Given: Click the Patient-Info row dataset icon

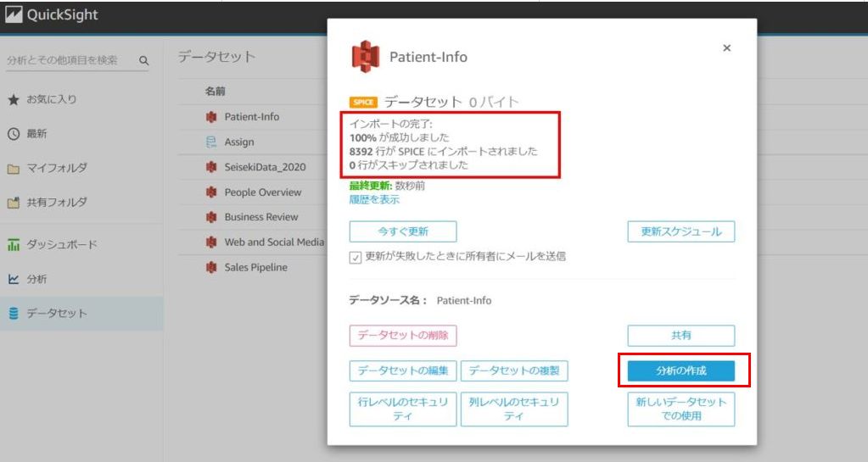Looking at the screenshot, I should (211, 117).
